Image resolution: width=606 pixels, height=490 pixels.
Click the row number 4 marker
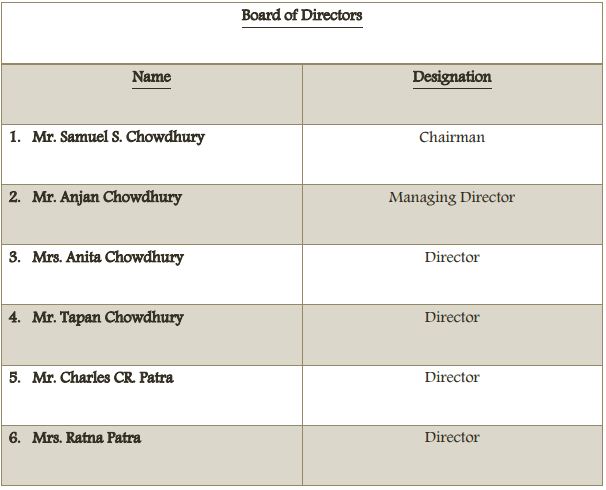(x=14, y=317)
